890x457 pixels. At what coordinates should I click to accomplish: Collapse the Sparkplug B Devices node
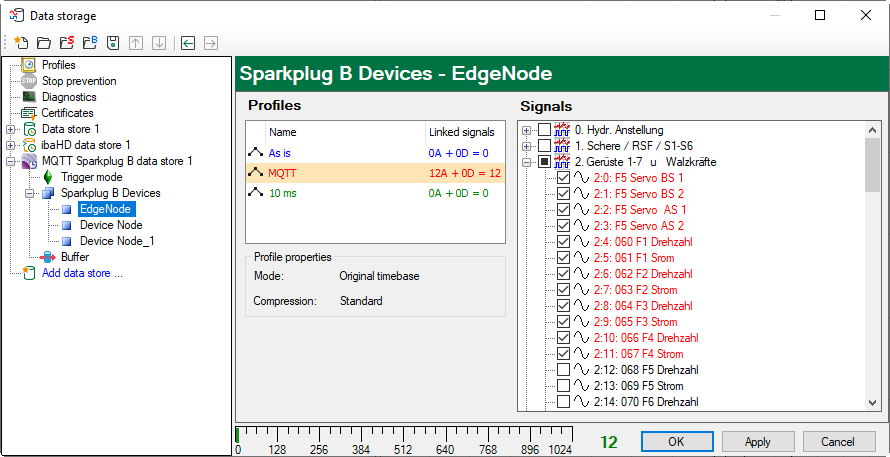pos(30,193)
